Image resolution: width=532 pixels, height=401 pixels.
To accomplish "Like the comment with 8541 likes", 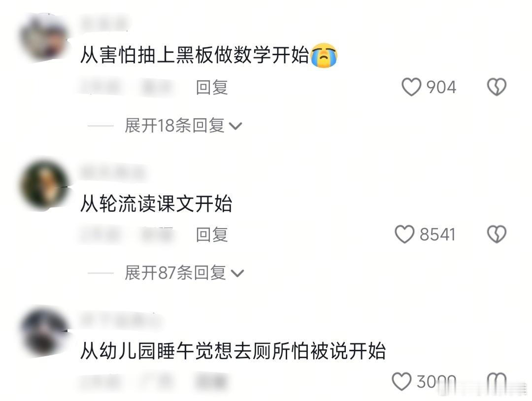I will coord(404,234).
